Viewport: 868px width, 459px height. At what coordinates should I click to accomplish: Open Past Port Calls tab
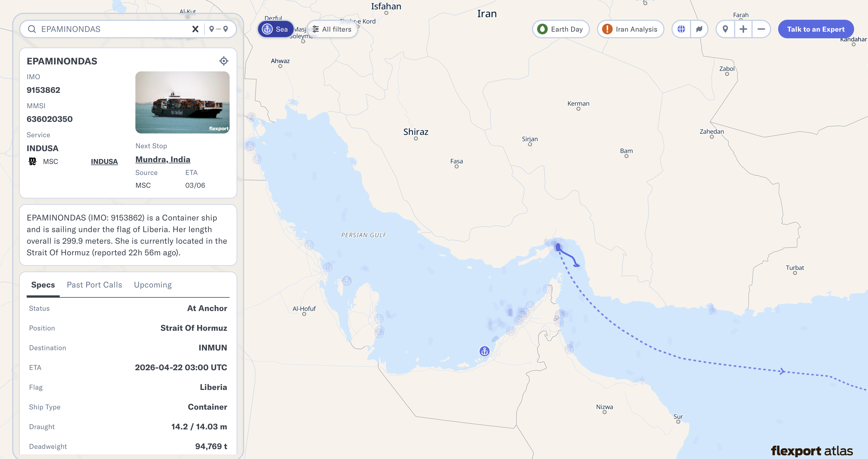point(94,285)
